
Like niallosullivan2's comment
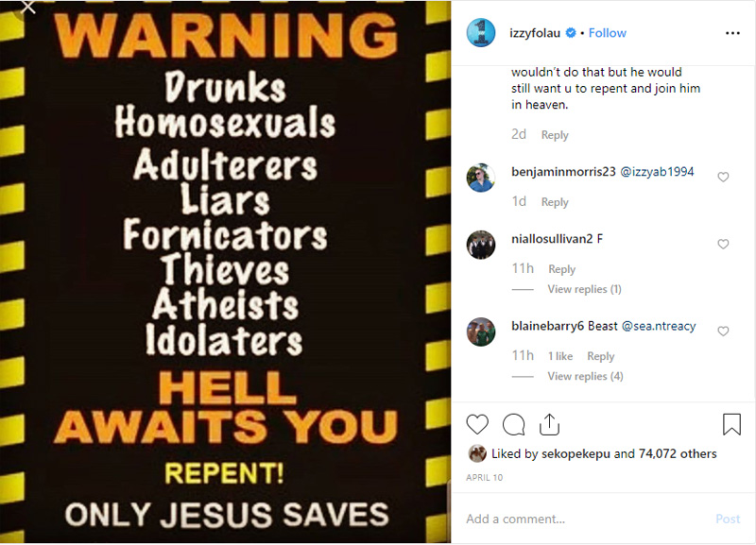coord(723,244)
